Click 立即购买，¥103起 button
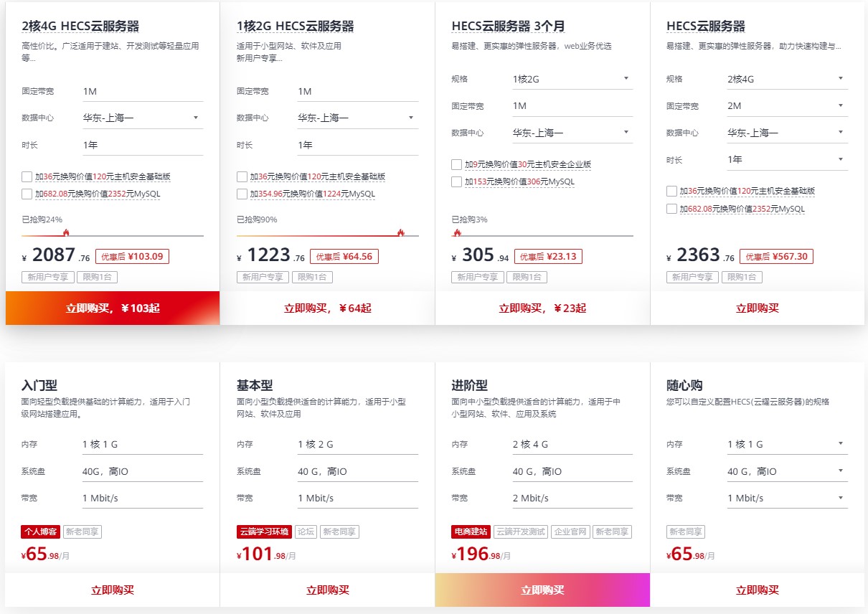 tap(113, 308)
